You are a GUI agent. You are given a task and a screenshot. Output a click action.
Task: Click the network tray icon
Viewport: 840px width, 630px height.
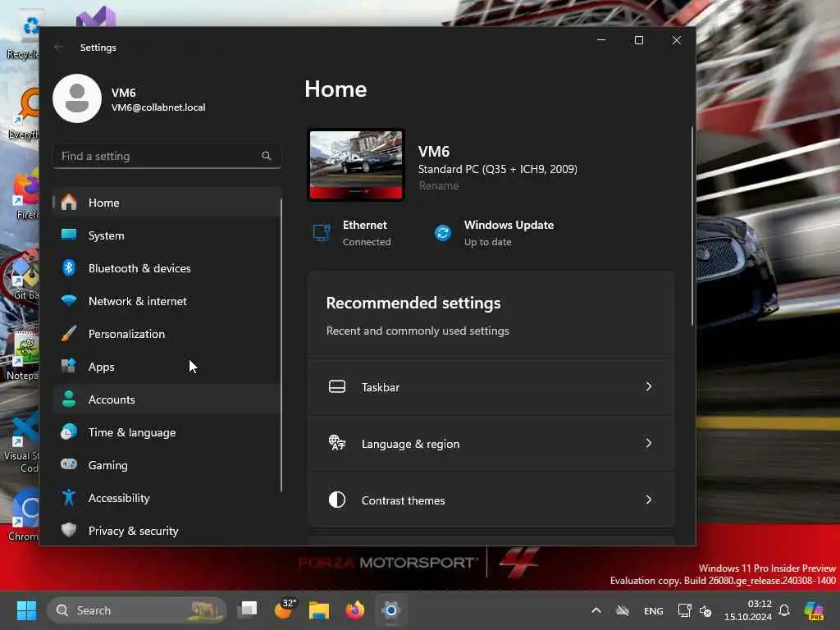pyautogui.click(x=684, y=610)
